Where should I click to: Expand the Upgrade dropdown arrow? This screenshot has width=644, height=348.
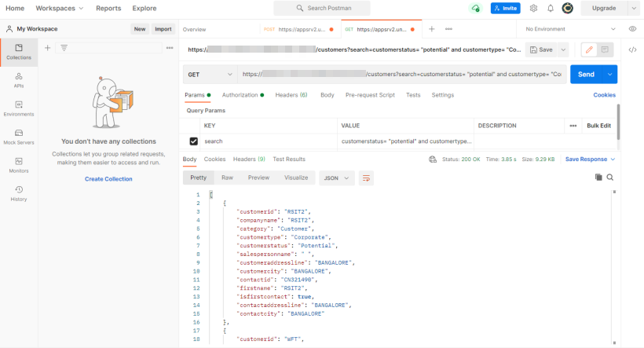633,8
